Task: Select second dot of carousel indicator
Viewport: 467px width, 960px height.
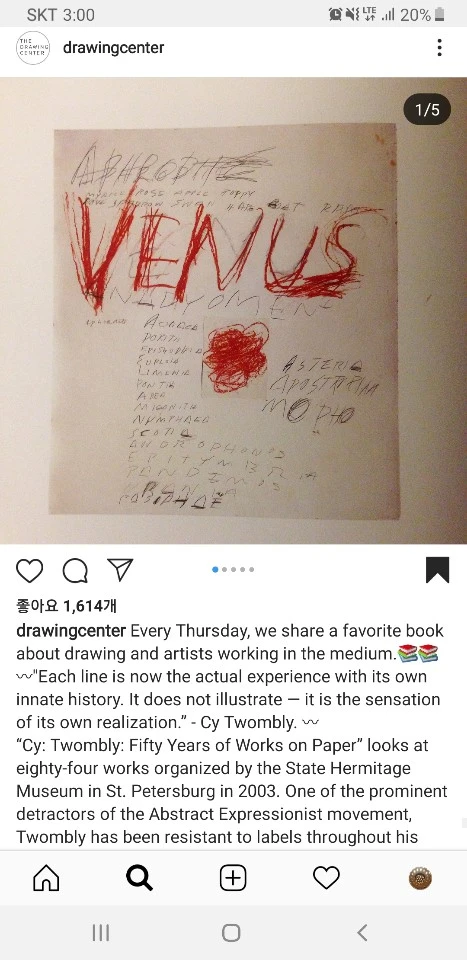Action: coord(225,569)
